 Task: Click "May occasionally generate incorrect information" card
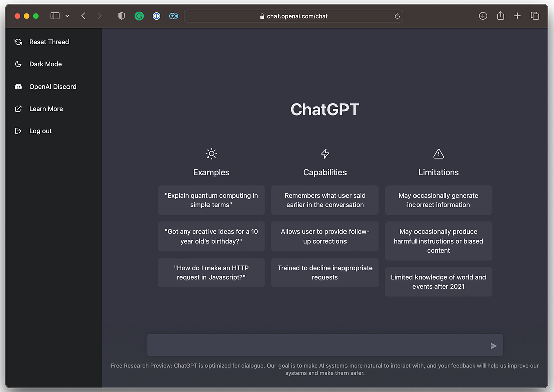tap(439, 200)
